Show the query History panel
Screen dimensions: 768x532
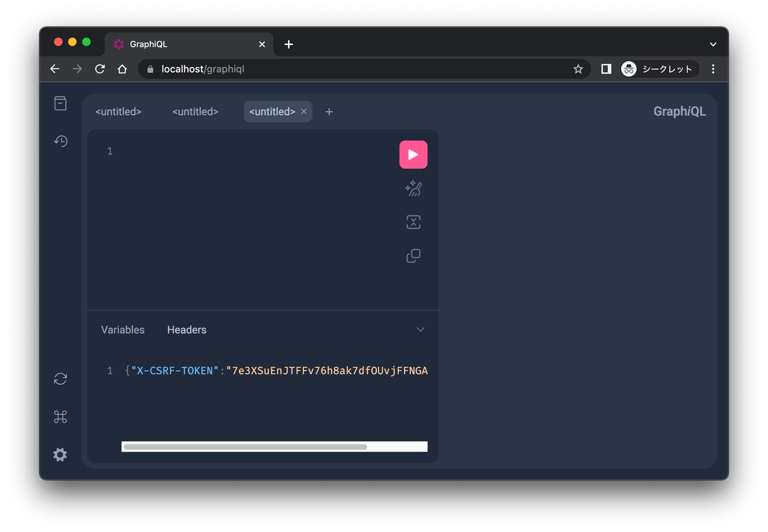click(x=60, y=141)
